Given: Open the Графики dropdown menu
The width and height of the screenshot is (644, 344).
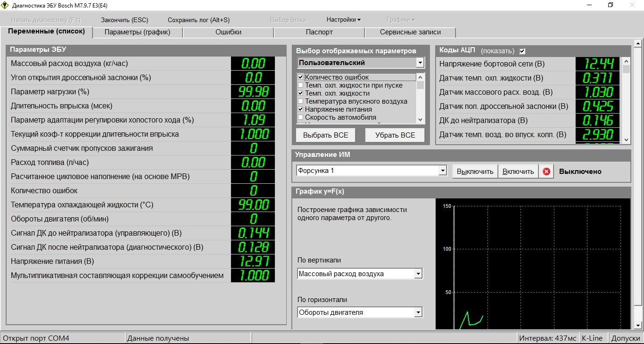Looking at the screenshot, I should pos(401,20).
